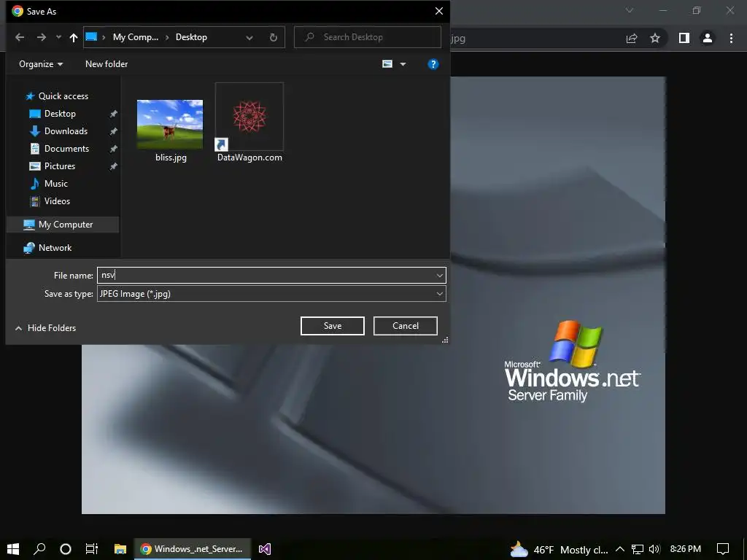The image size is (747, 560).
Task: Open network tray icon
Action: pyautogui.click(x=638, y=549)
